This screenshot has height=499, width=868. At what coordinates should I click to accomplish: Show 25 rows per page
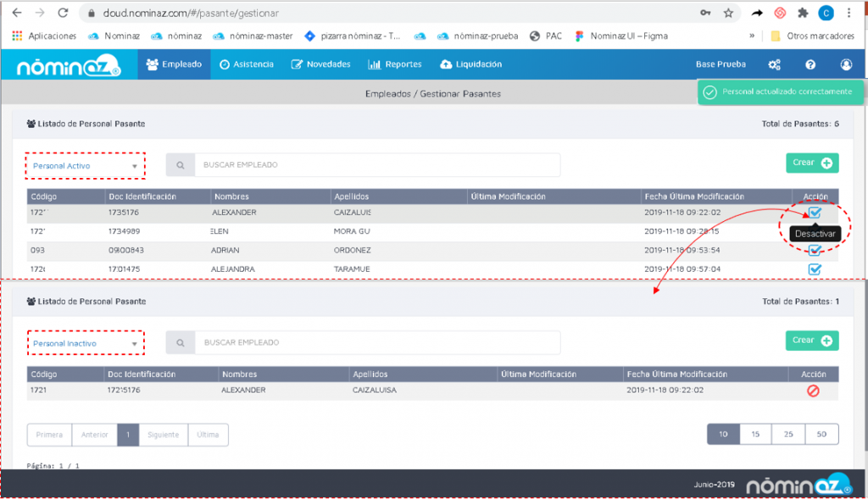click(x=788, y=435)
